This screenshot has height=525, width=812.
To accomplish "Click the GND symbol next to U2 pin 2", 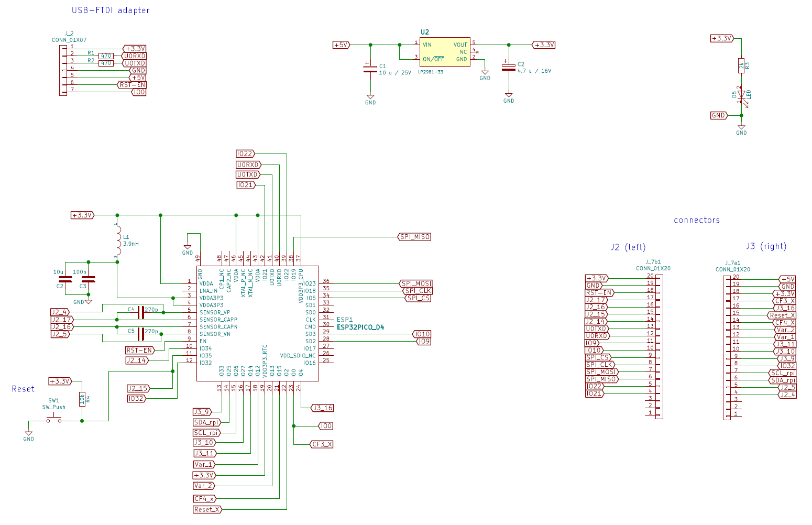I will click(x=485, y=75).
